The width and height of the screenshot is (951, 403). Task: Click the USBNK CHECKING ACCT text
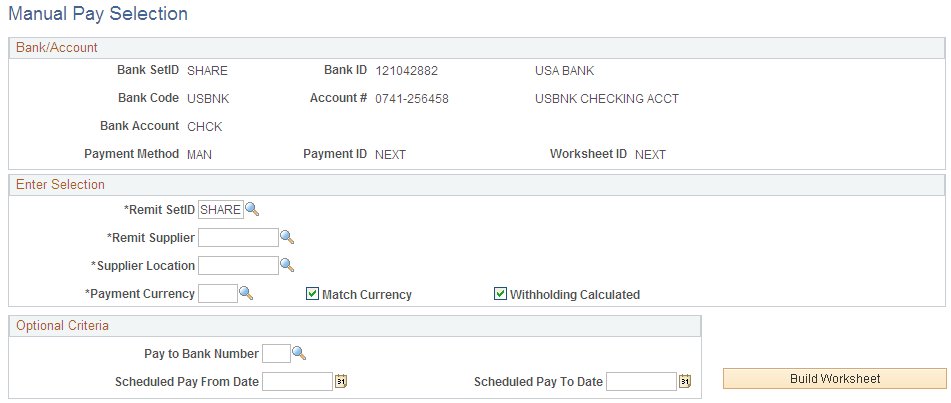pos(607,99)
